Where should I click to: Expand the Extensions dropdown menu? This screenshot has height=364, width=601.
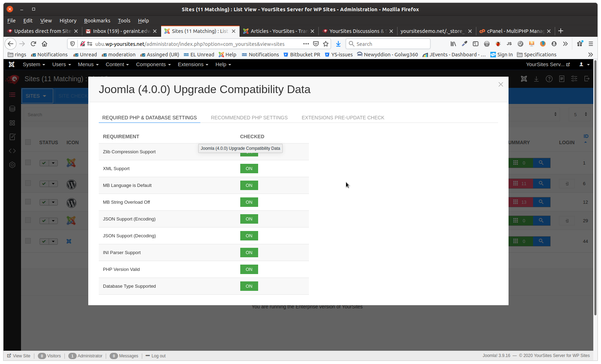click(x=193, y=64)
